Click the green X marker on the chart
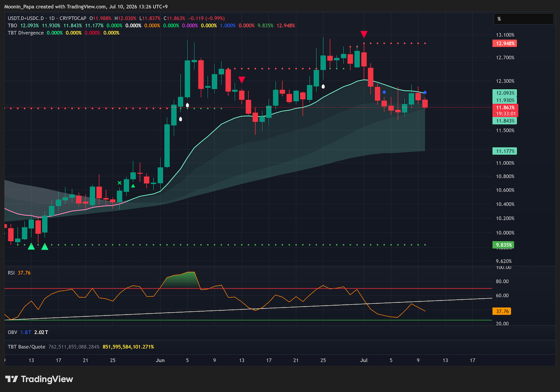560x392 pixels. point(119,183)
